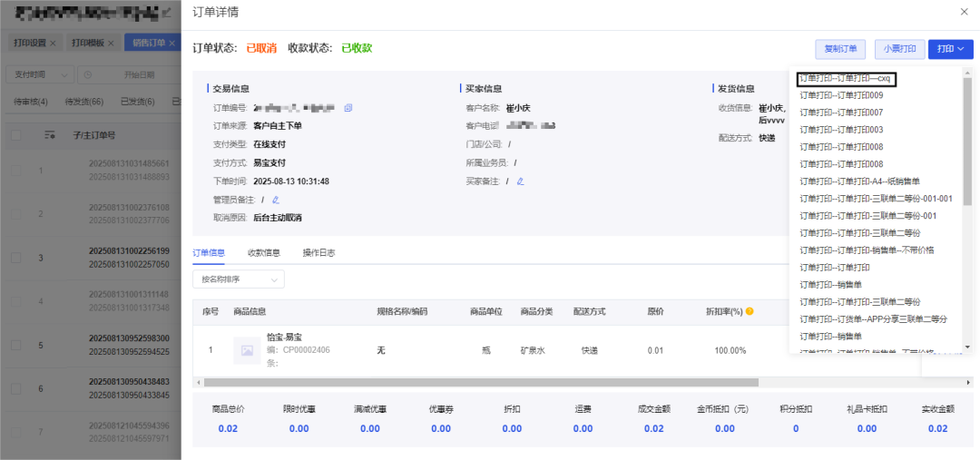Click the scroll-up arrow of template list
The width and height of the screenshot is (980, 460).
[967, 72]
